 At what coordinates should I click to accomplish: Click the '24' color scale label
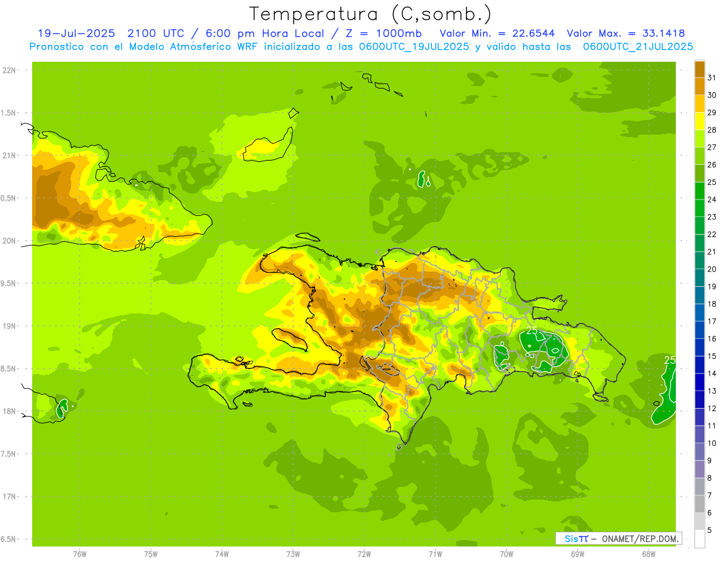pyautogui.click(x=712, y=199)
